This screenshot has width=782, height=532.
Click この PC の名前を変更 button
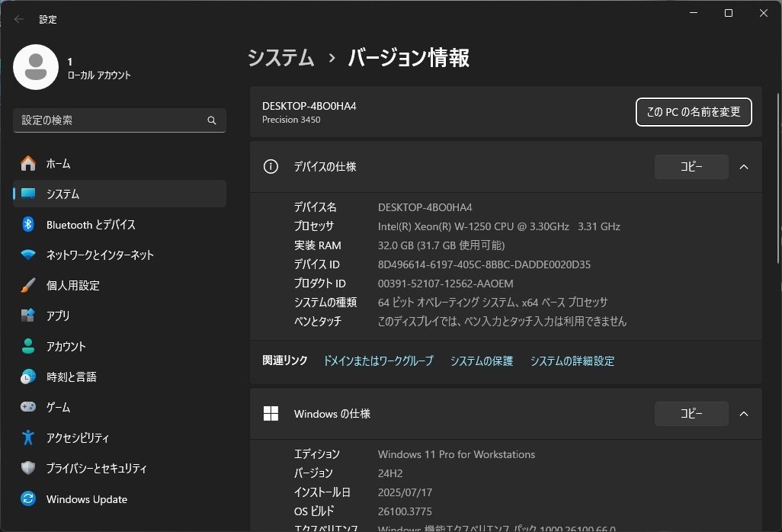tap(694, 112)
